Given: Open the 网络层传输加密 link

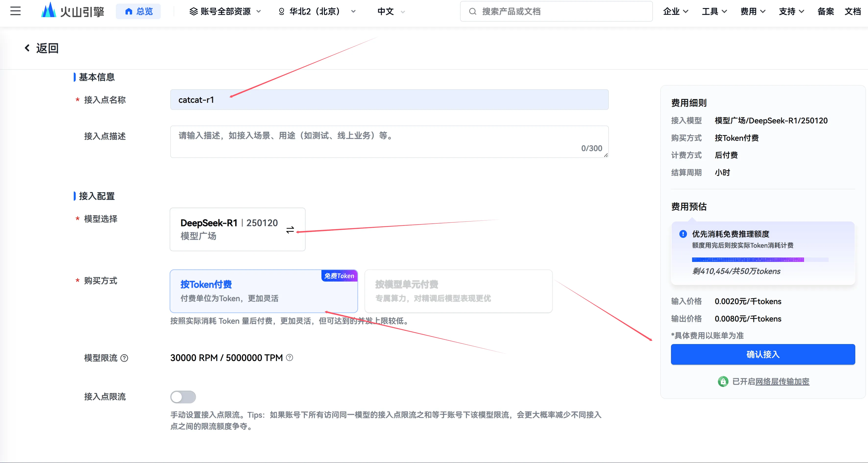Looking at the screenshot, I should pos(782,381).
